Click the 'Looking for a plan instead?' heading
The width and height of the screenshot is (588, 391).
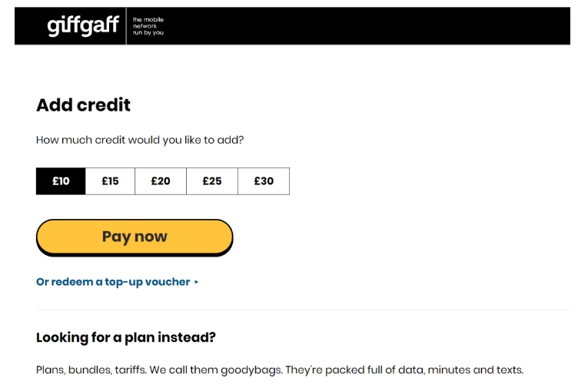(x=126, y=337)
